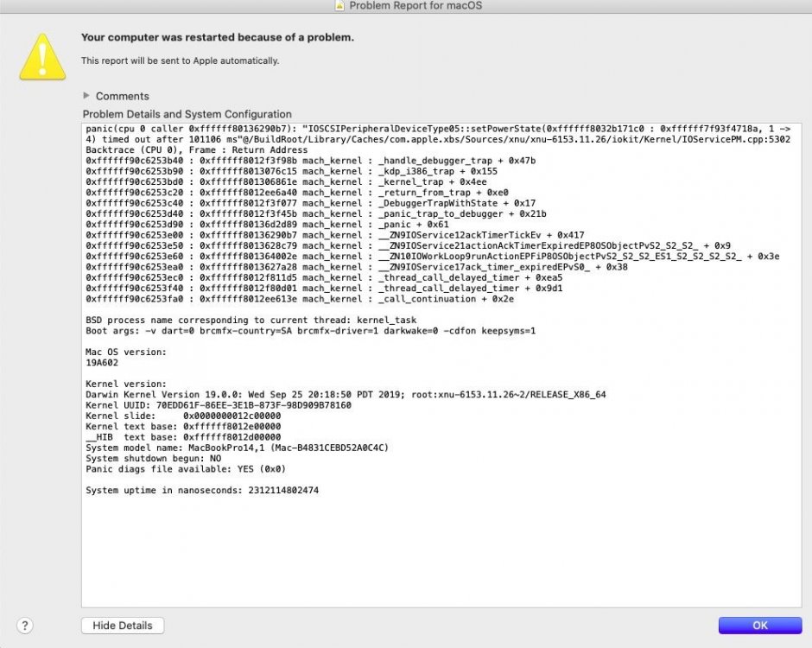
Task: Expand the Comments disclosure triangle
Action: tap(86, 96)
